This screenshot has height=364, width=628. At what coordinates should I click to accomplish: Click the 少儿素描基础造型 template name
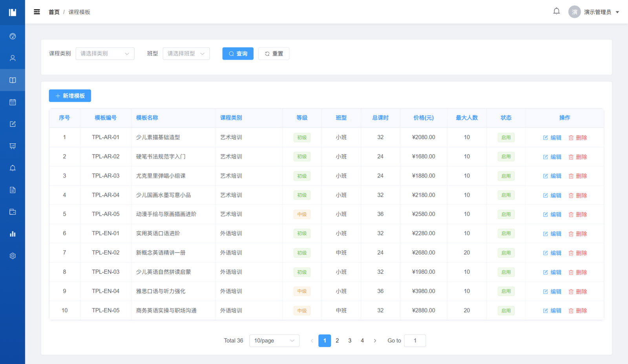point(158,137)
